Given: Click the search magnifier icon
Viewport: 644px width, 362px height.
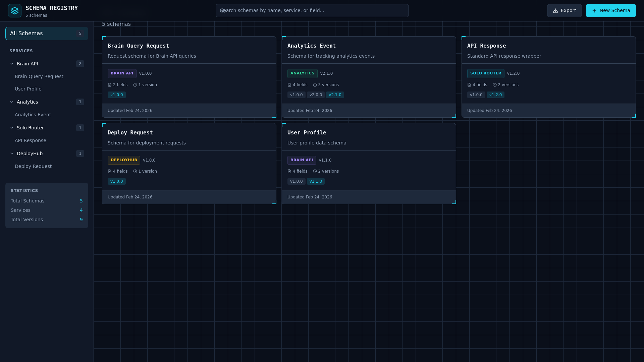Looking at the screenshot, I should (222, 11).
